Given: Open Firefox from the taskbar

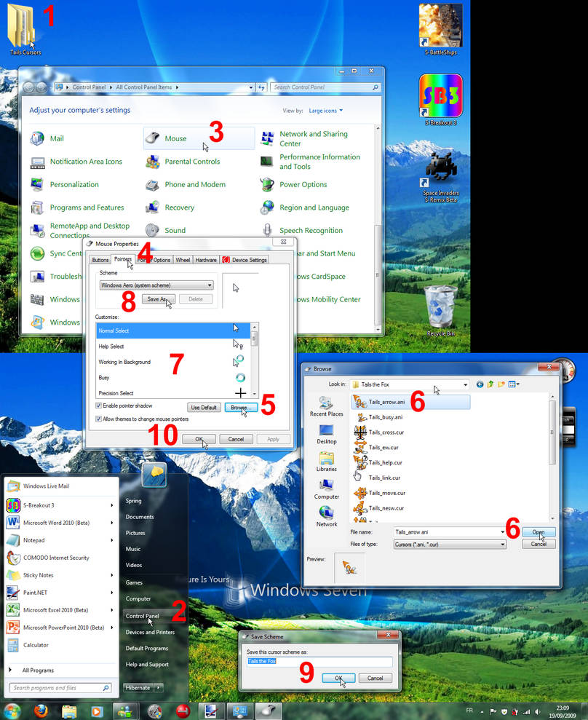Looking at the screenshot, I should click(41, 711).
